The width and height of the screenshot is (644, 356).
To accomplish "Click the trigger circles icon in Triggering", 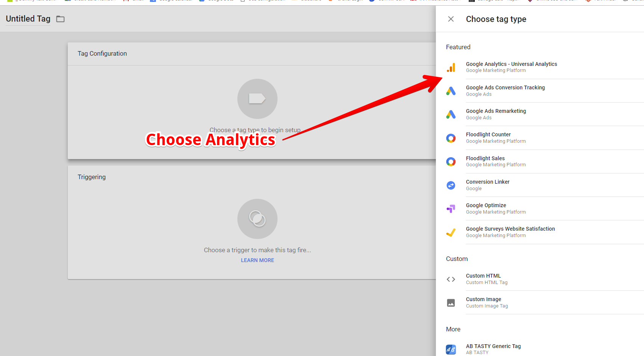I will pos(257,219).
